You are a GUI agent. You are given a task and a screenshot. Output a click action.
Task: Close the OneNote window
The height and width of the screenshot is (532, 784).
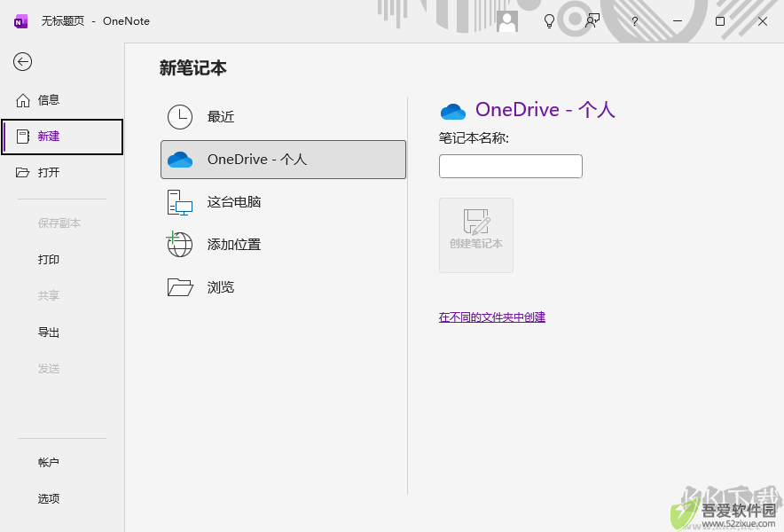tap(763, 21)
